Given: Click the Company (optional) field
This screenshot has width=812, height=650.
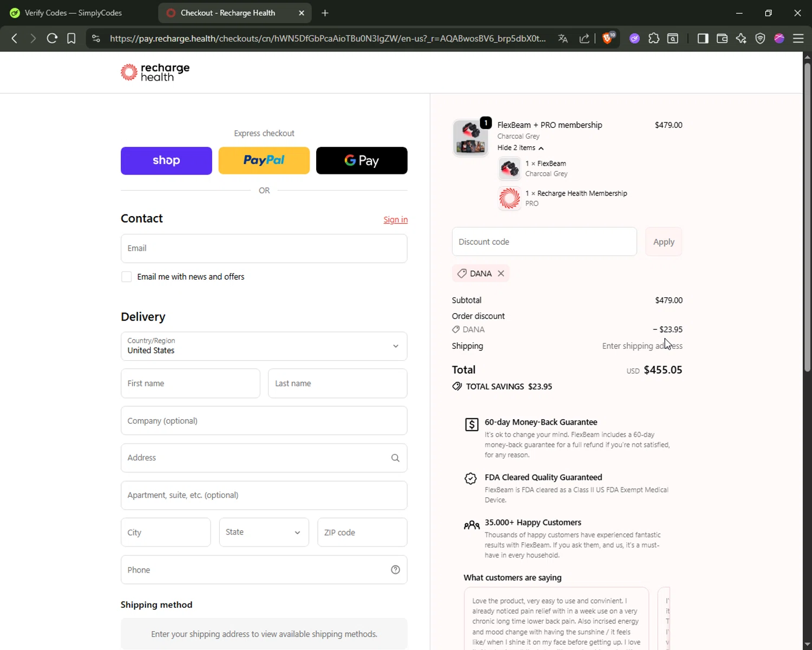Looking at the screenshot, I should (x=264, y=421).
